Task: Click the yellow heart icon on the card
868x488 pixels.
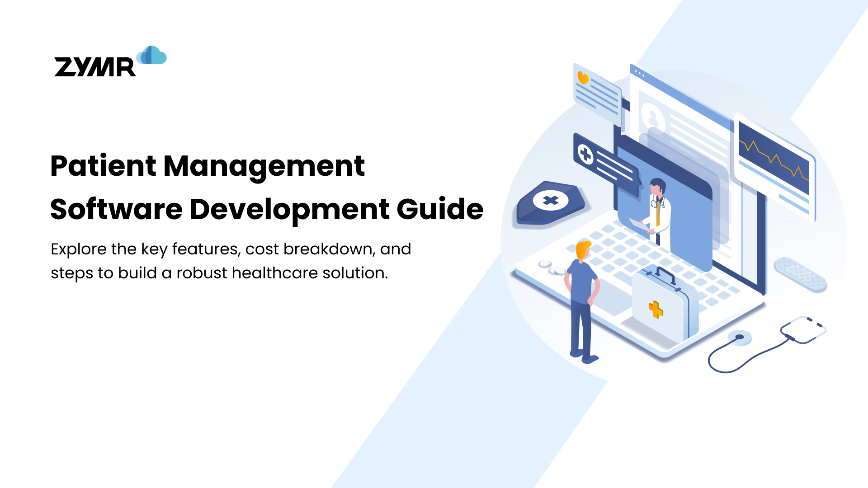Action: pos(583,77)
